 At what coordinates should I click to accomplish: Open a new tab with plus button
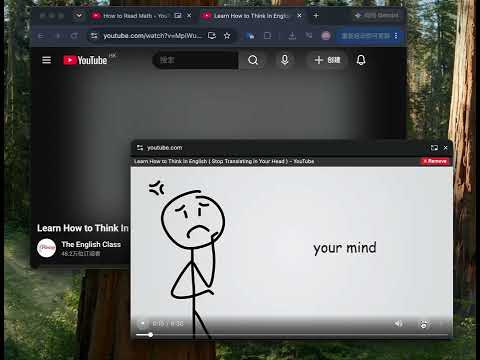tap(316, 15)
